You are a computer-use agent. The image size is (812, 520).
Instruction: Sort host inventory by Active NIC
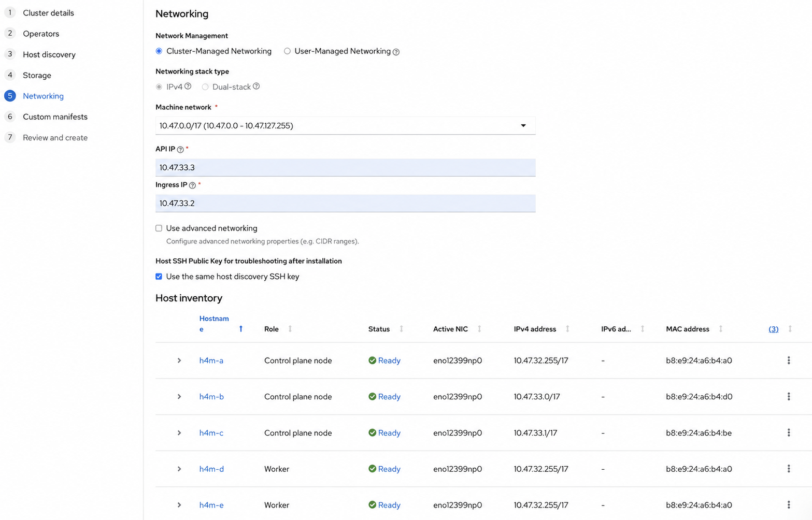coord(479,329)
